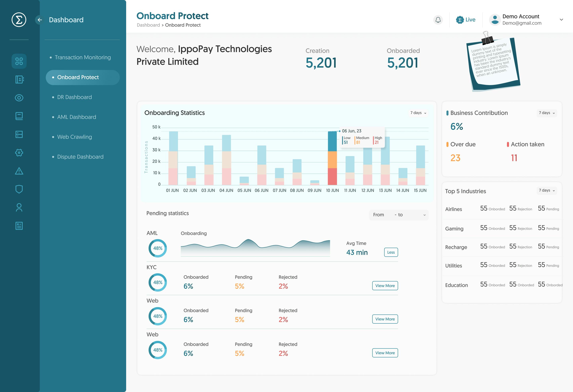Screen dimensions: 573x392
Task: Open the Dispute Dashboard menu item
Action: [x=80, y=157]
